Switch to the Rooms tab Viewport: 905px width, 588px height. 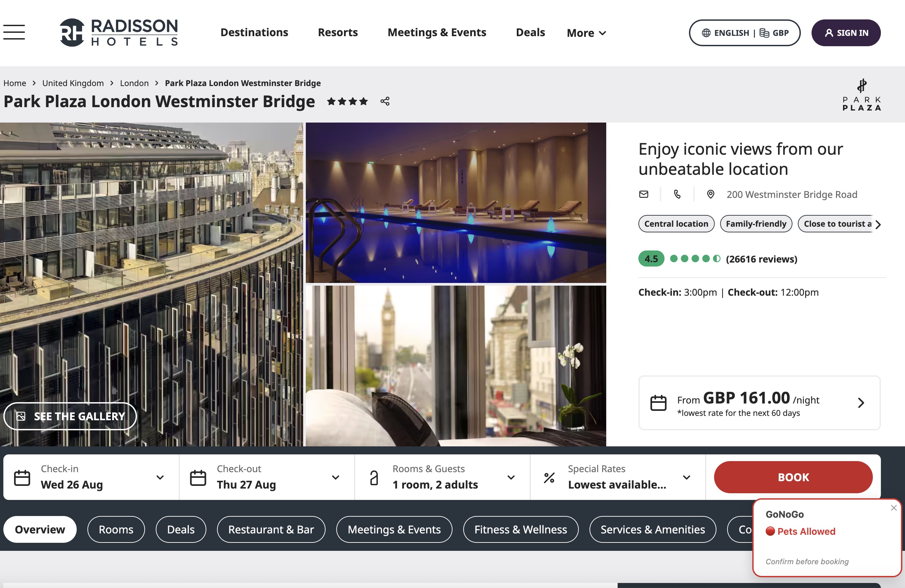tap(116, 529)
